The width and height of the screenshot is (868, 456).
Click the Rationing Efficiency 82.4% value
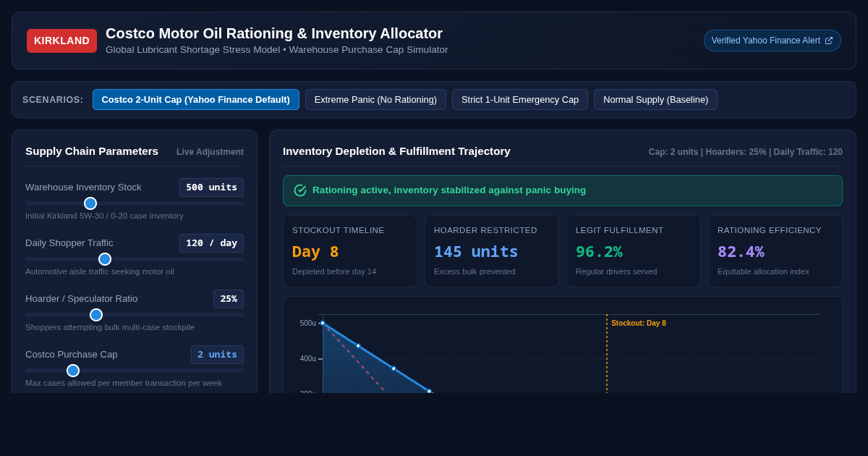(741, 252)
